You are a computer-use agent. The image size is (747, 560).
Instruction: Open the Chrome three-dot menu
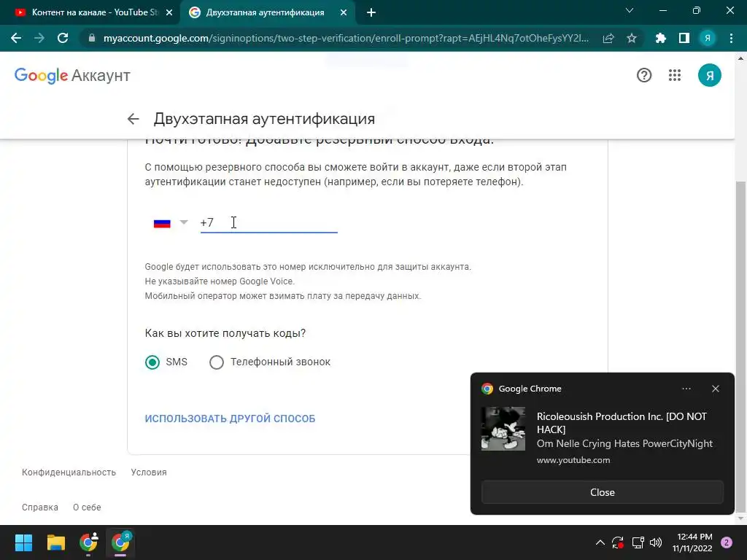point(731,38)
